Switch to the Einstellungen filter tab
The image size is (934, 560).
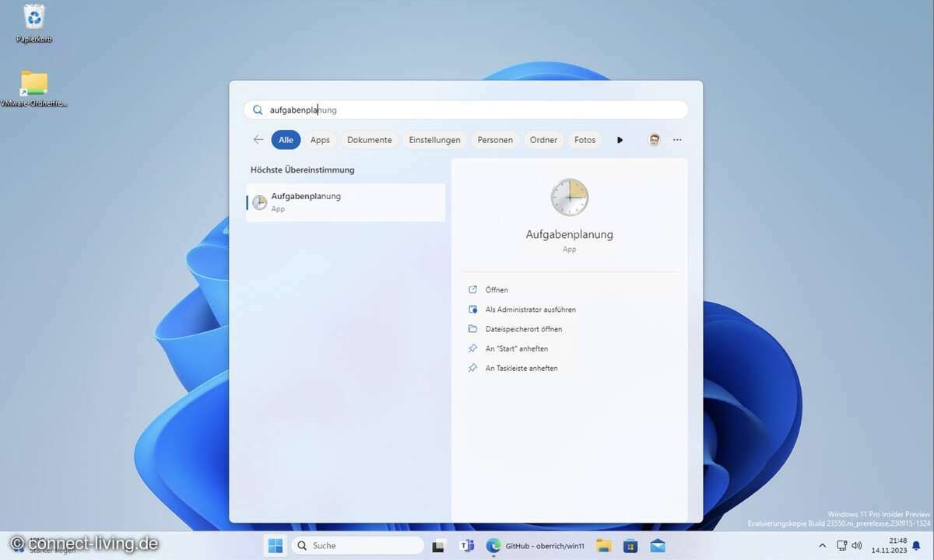(x=434, y=140)
